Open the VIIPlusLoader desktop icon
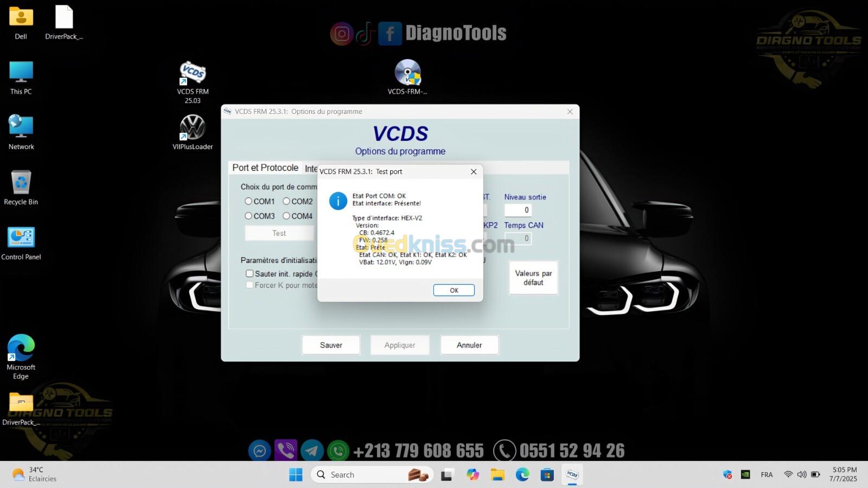 [193, 129]
